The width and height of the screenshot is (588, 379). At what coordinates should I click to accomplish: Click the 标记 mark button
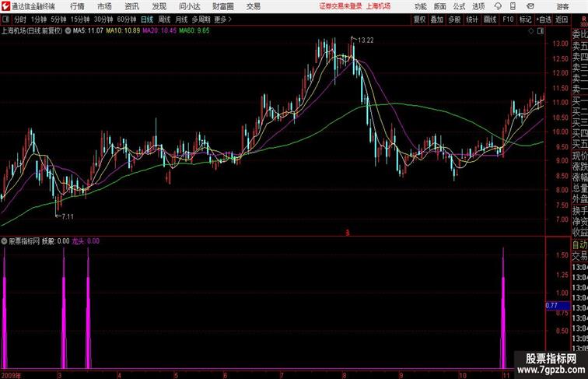(x=525, y=19)
